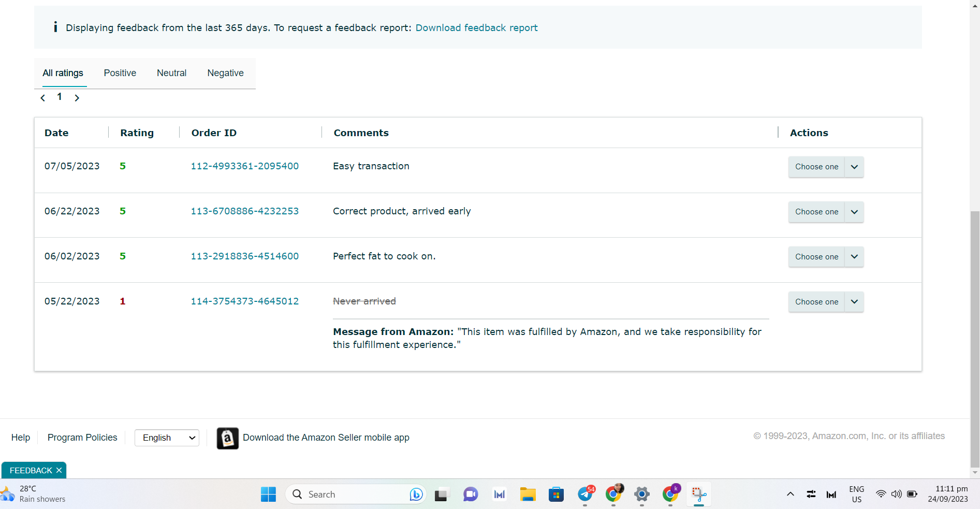Click the 'Never arrived' struck-through comment

(364, 301)
